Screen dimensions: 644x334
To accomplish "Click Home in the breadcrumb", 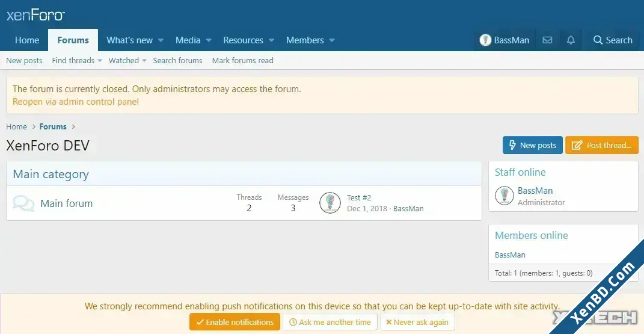I will click(16, 126).
